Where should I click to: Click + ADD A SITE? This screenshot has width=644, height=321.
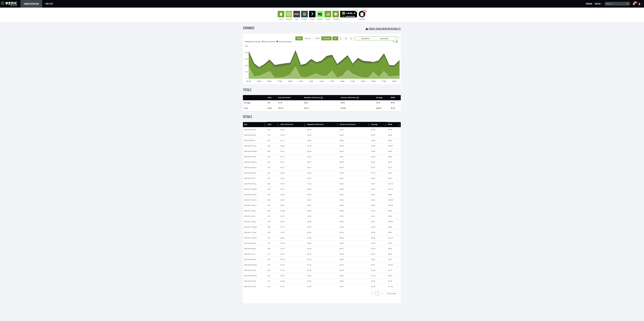[x=49, y=4]
